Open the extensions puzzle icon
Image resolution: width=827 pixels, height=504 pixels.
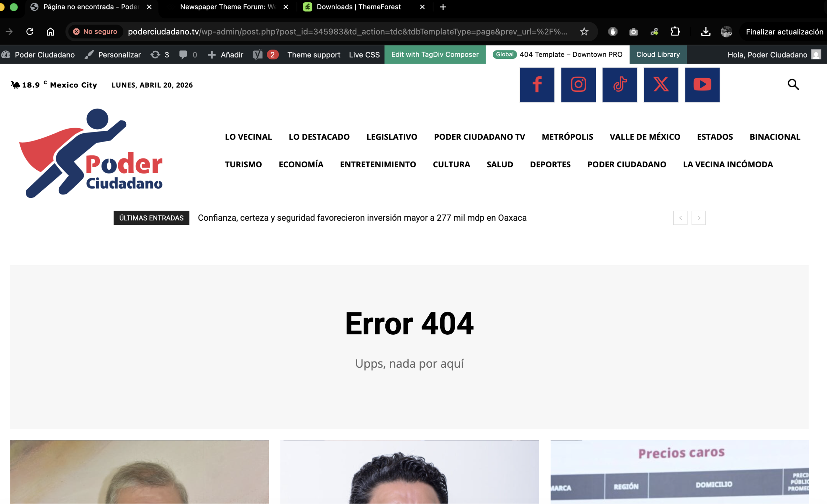[675, 32]
